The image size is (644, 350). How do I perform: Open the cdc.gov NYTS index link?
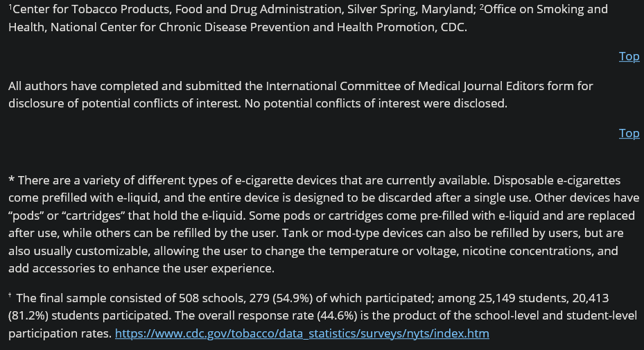coord(302,333)
